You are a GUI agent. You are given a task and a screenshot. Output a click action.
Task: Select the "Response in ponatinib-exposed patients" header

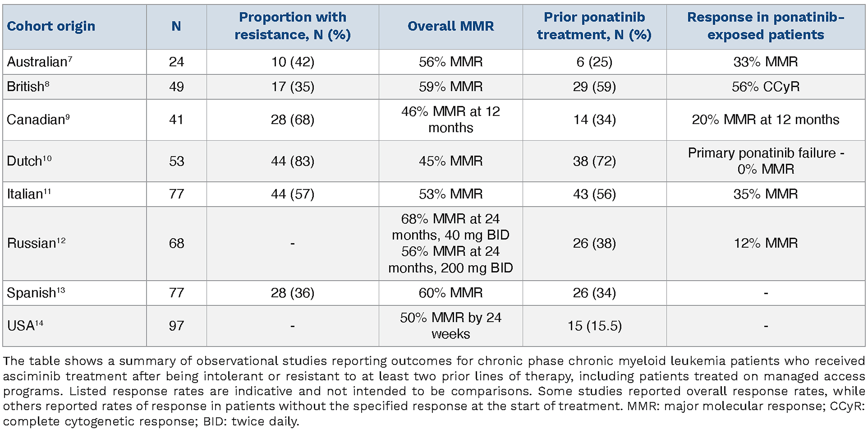766,26
